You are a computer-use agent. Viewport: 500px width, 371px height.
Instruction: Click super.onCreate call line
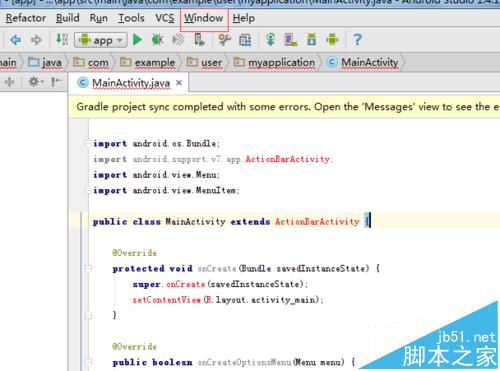pos(220,284)
